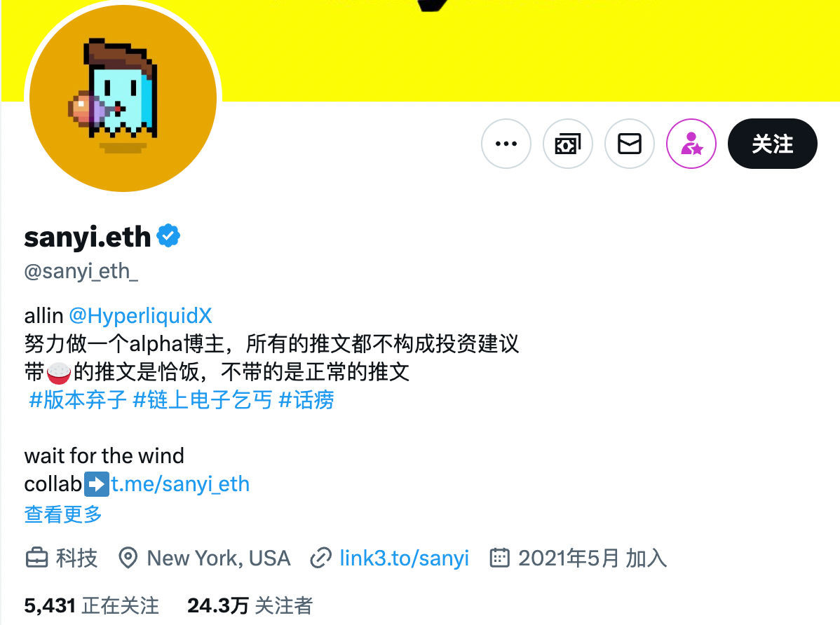Screen dimensions: 840x625
Task: Open hashtag #链上电子乞丐
Action: [x=202, y=400]
